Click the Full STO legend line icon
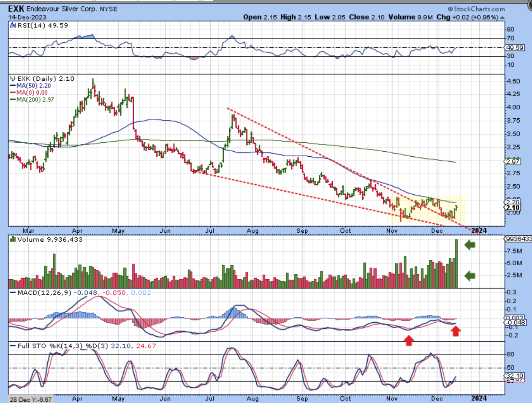Screen dimensions: 532x403 tap(13, 346)
